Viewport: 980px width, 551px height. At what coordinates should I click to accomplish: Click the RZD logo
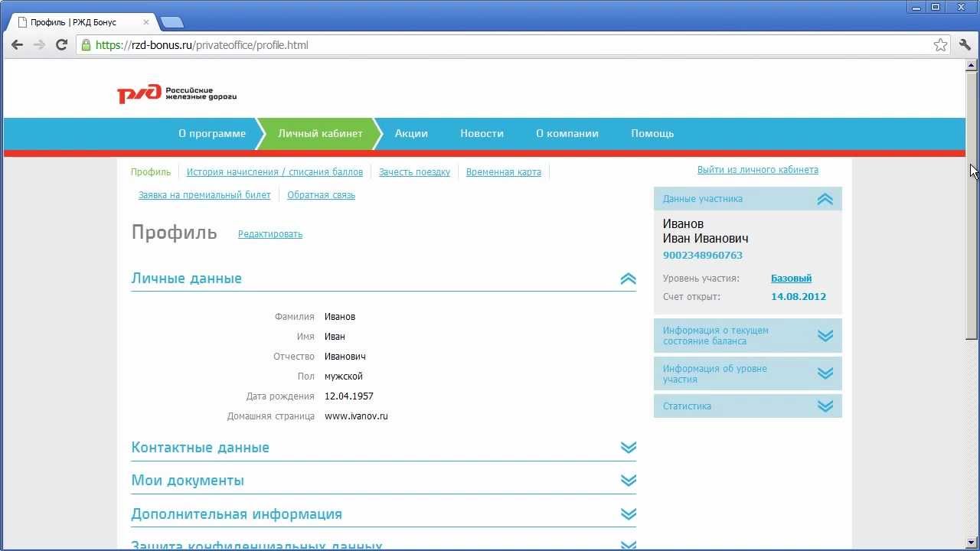point(177,93)
